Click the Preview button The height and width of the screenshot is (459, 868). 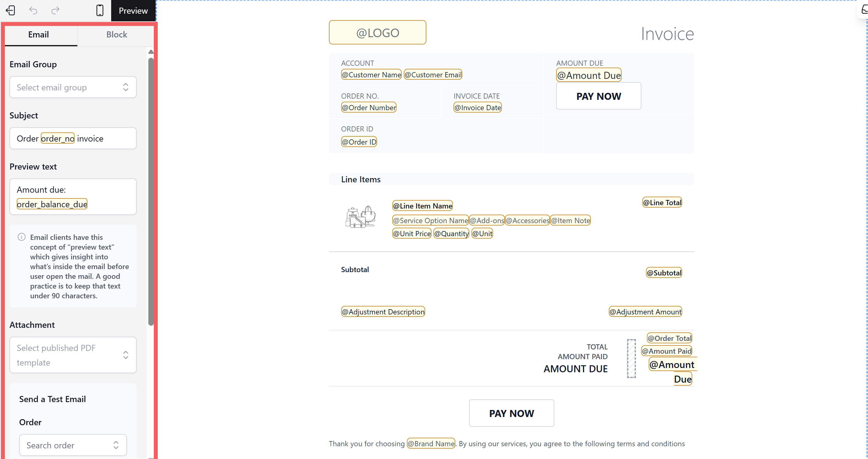[x=133, y=11]
